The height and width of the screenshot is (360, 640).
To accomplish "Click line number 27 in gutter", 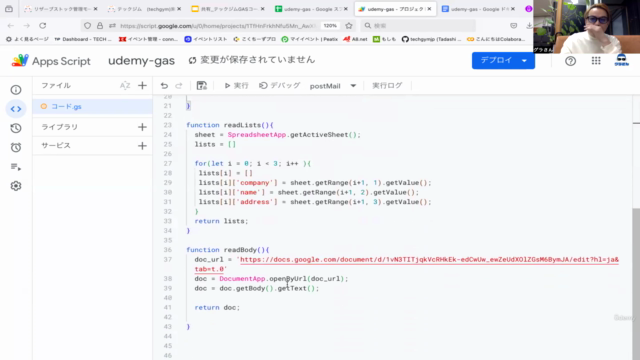I will (167, 163).
